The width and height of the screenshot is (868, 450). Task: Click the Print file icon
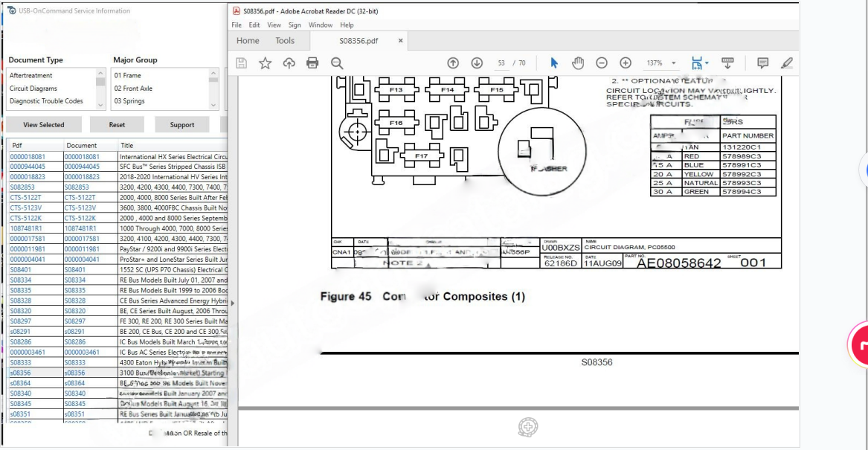click(312, 63)
